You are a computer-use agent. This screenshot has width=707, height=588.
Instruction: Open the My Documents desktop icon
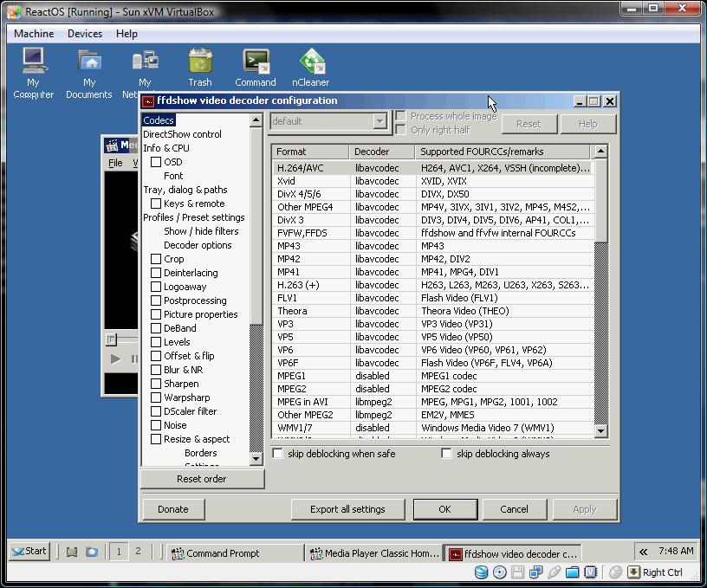tap(89, 62)
